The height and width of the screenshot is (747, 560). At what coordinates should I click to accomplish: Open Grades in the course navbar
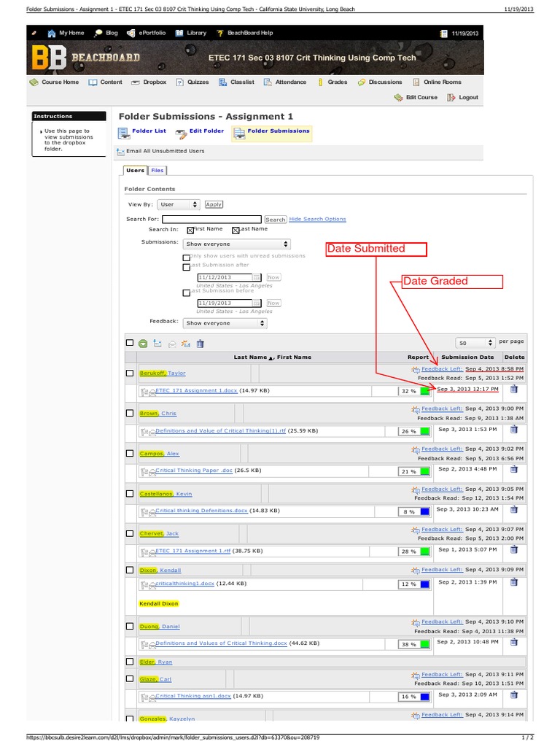(332, 82)
